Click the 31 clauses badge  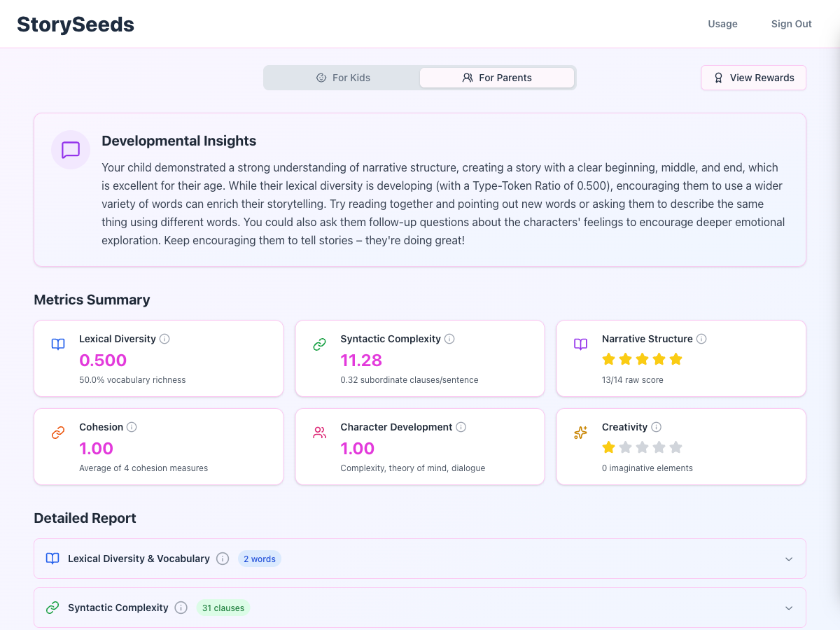pyautogui.click(x=223, y=608)
